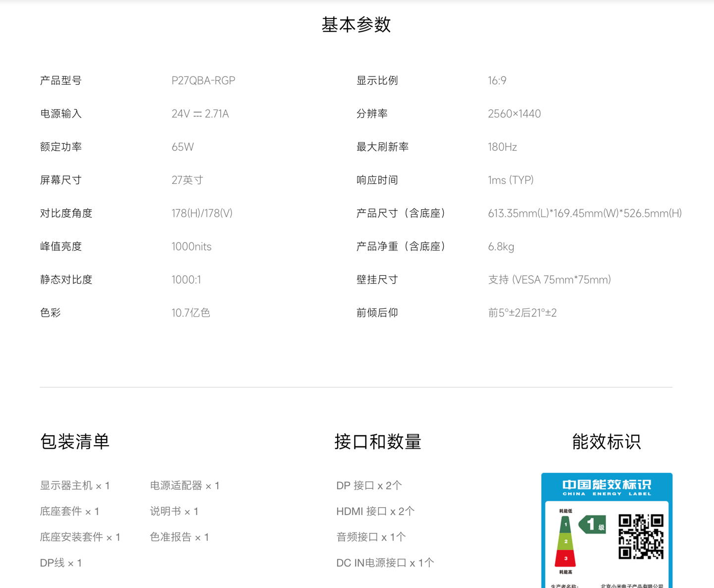
Task: Click the 色准报告 × 1 item
Action: click(x=179, y=537)
